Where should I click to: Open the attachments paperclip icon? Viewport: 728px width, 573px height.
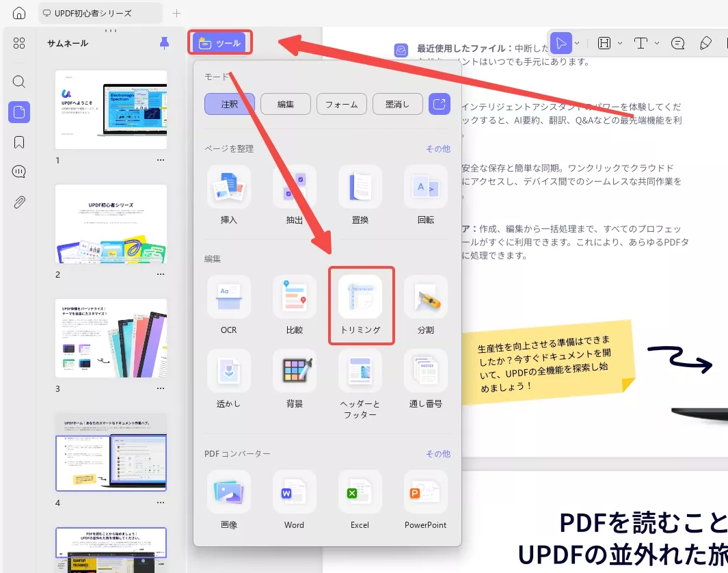(x=19, y=202)
